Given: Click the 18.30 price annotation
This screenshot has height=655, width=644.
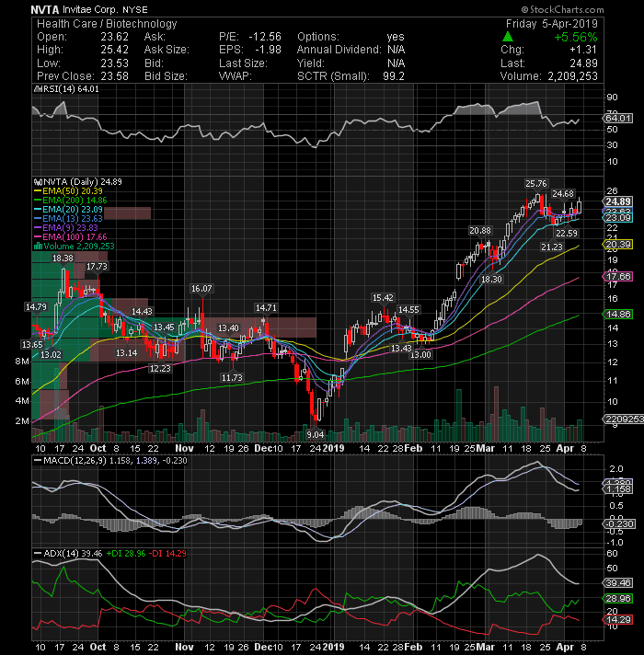Looking at the screenshot, I should [x=491, y=279].
